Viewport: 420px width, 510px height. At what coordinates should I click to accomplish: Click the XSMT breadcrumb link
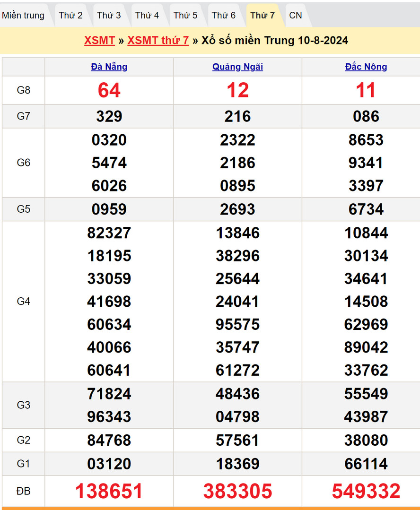tap(99, 41)
